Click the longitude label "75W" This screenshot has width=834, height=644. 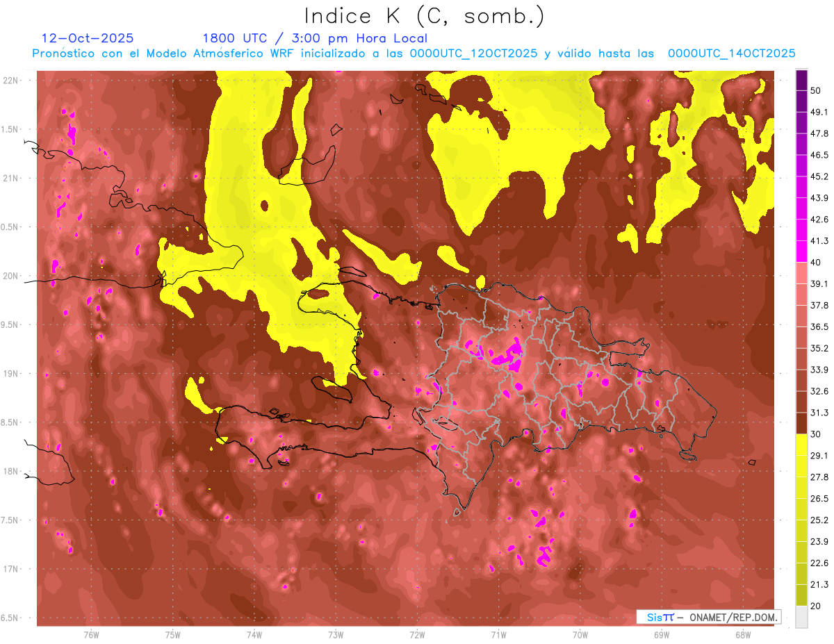pos(173,635)
